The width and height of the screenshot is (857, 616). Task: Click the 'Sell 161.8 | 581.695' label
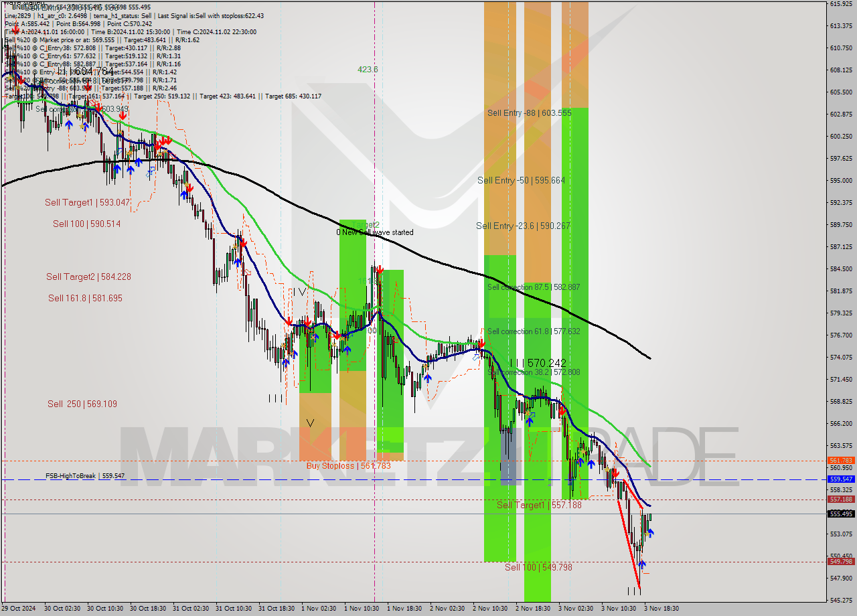(85, 298)
